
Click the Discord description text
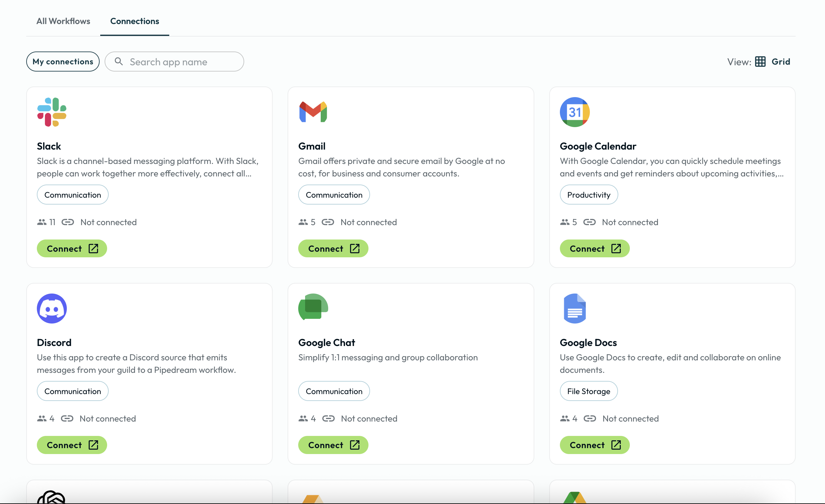pos(136,363)
